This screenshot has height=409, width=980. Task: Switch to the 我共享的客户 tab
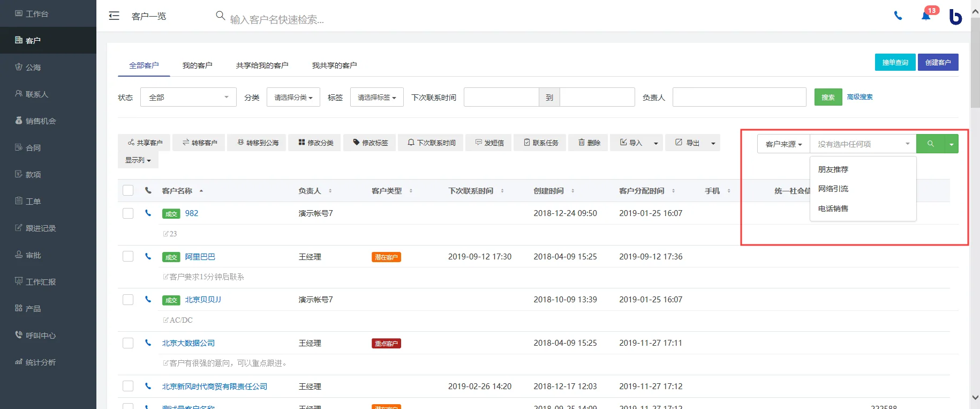[335, 65]
